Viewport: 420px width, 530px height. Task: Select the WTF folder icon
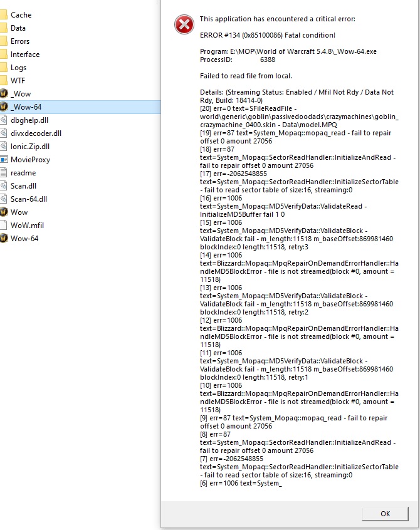3,80
